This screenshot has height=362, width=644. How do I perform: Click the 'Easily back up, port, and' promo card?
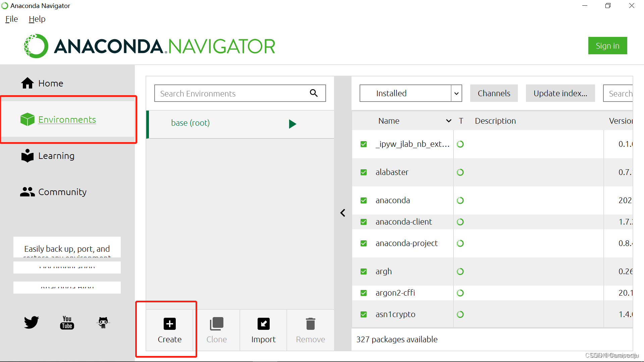click(67, 247)
